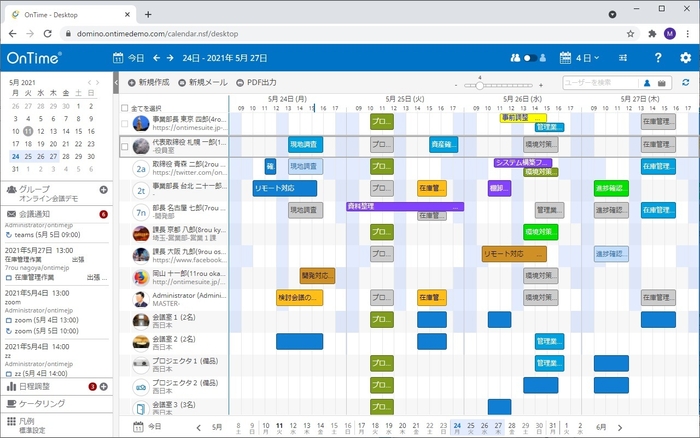Go to 6月 in bottom date strip
Screen dimensions: 700x438
(x=601, y=427)
